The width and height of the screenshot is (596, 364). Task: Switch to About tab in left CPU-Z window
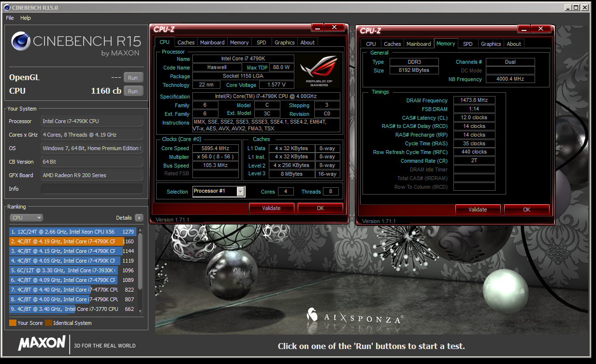pyautogui.click(x=307, y=42)
